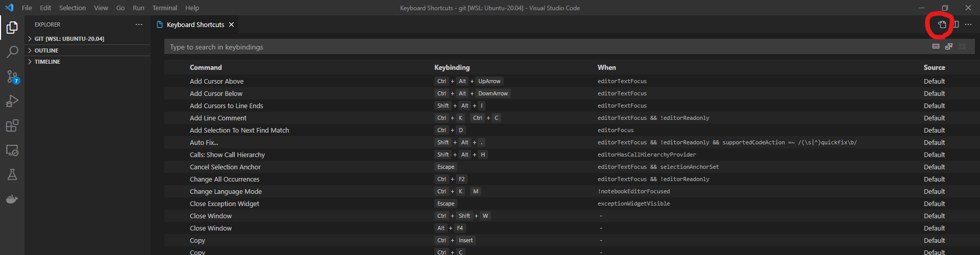Open Testing flask icon view
Screen dimensions: 980x255
(12, 174)
